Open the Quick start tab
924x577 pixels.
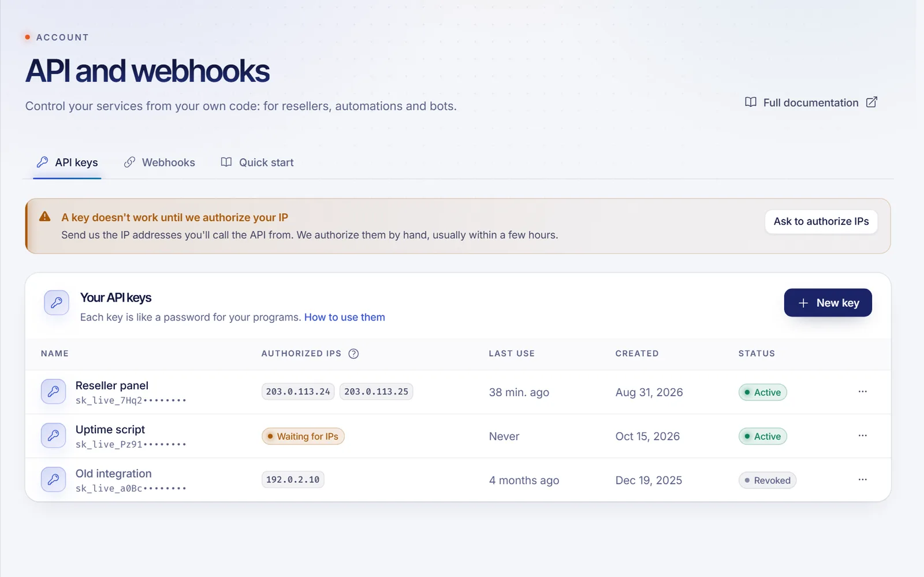(x=257, y=162)
